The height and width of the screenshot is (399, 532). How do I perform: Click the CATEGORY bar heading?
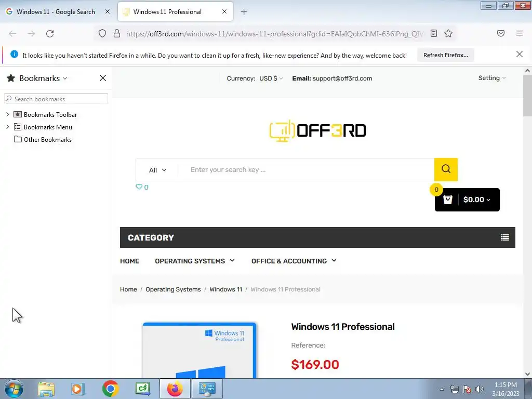tap(151, 237)
